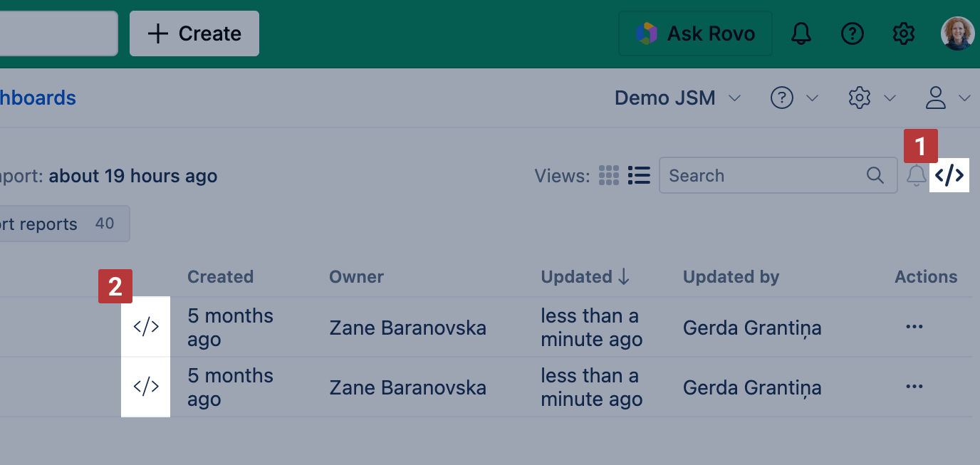Open settings gear in top green bar
Viewport: 980px width, 465px height.
pyautogui.click(x=903, y=33)
